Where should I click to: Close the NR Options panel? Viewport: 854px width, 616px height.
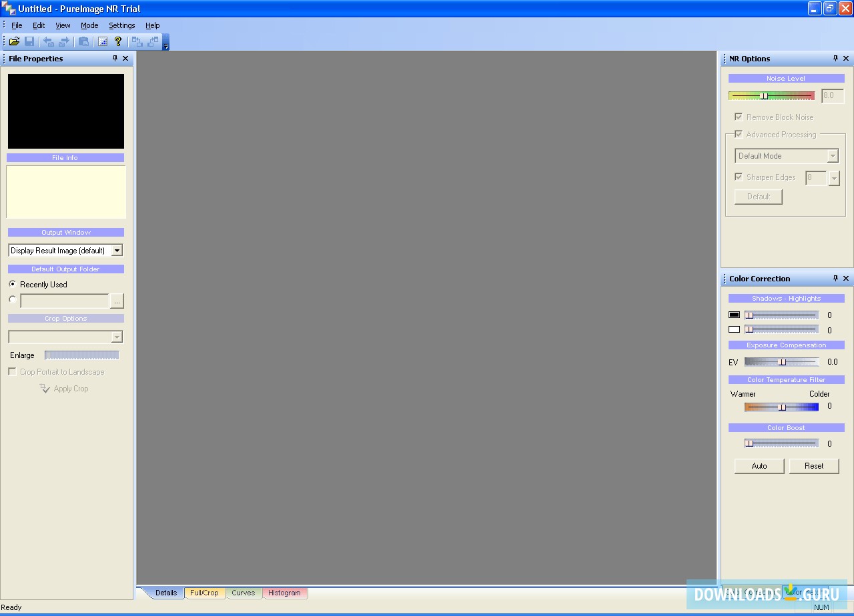click(x=846, y=59)
